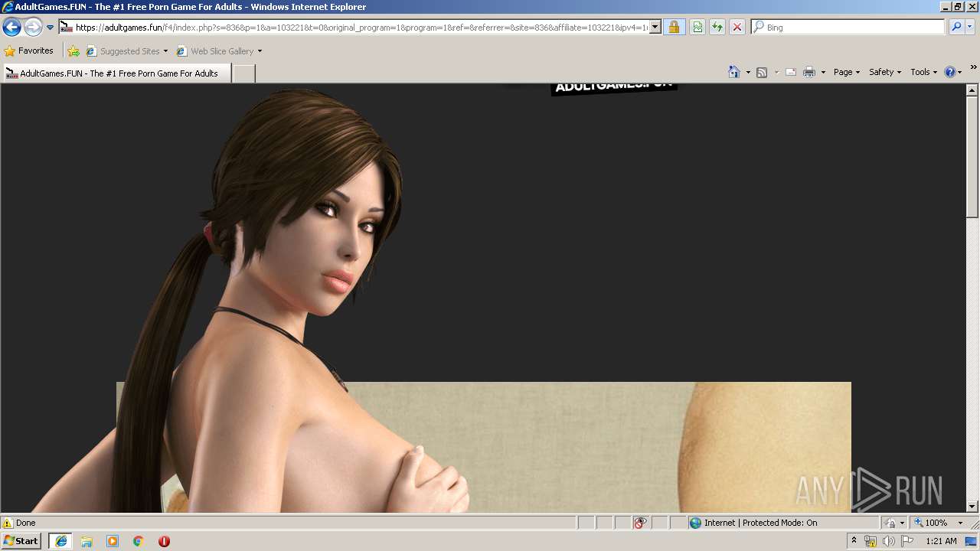Click the Stop loading X icon
Screen dimensions: 980x551
coord(737,28)
